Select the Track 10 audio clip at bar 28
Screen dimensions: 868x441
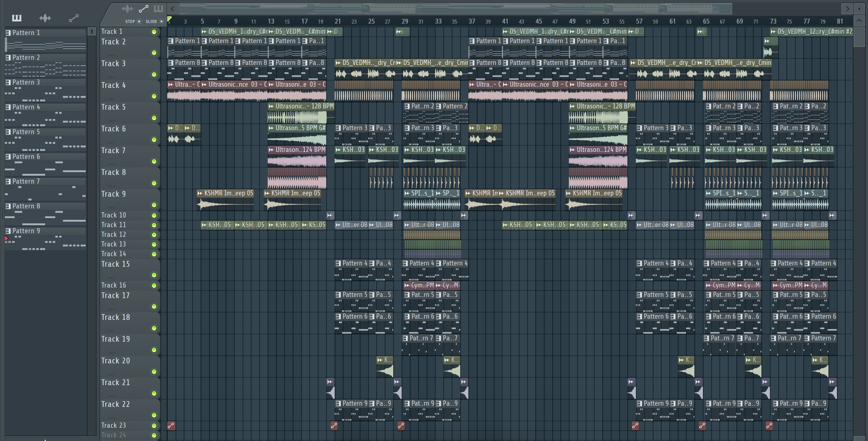(397, 215)
